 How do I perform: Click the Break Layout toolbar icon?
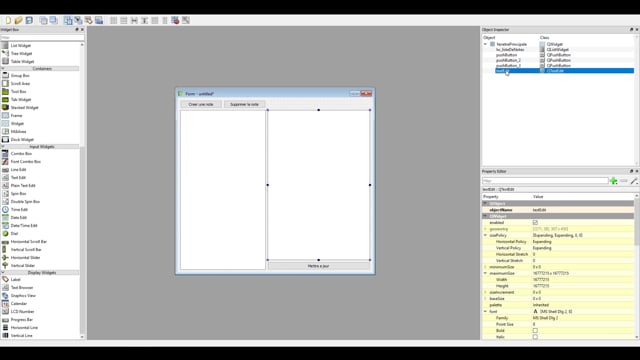click(176, 20)
